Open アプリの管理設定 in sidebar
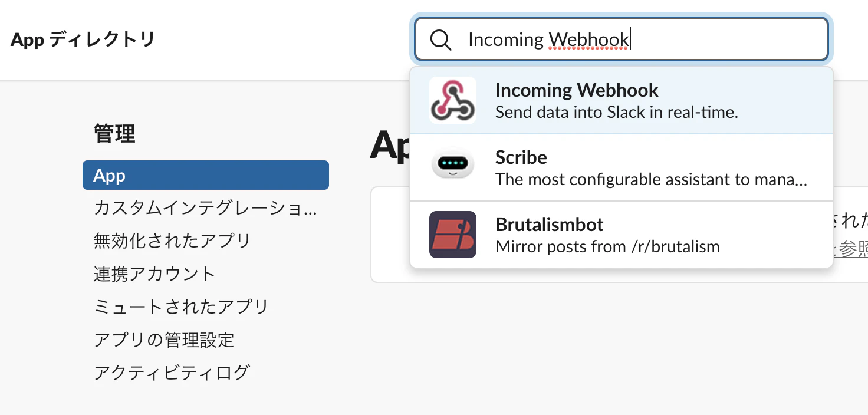Viewport: 868px width, 415px height. pos(164,340)
